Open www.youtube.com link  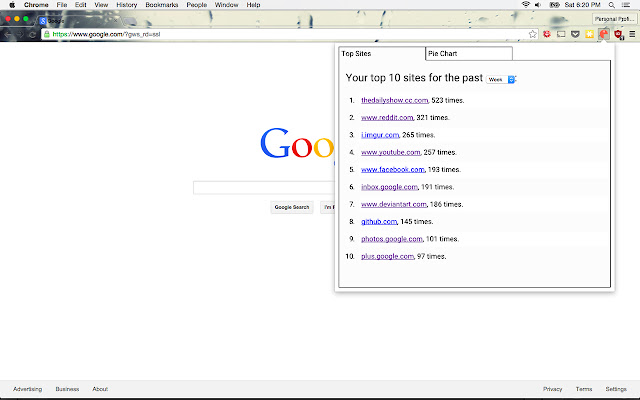click(391, 152)
